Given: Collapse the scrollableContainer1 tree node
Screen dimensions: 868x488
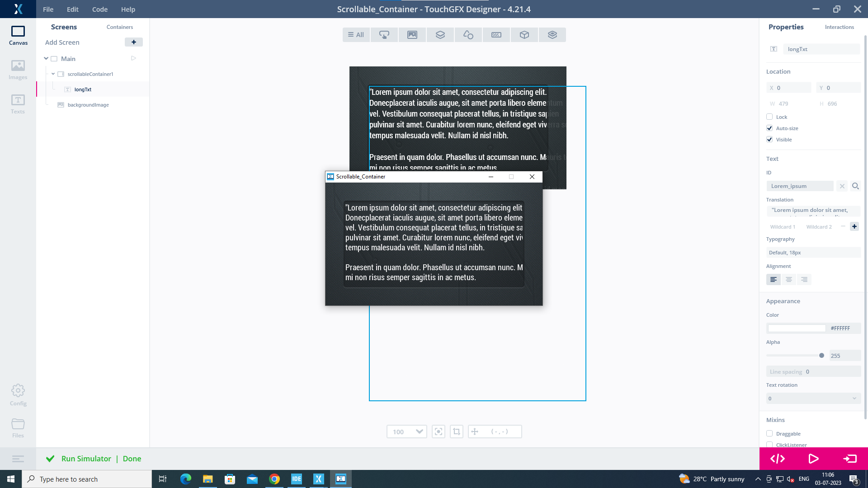Looking at the screenshot, I should (x=53, y=74).
